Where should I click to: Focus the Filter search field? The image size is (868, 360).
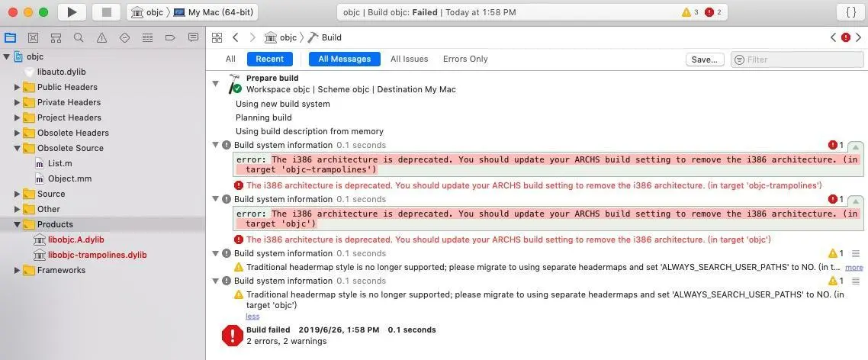click(x=797, y=59)
